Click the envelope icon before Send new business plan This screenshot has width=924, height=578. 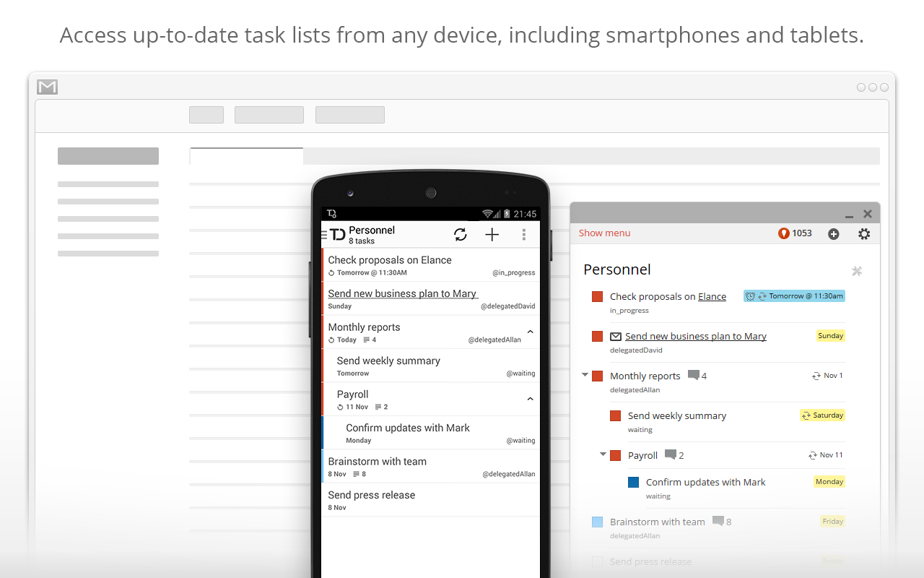(x=616, y=337)
